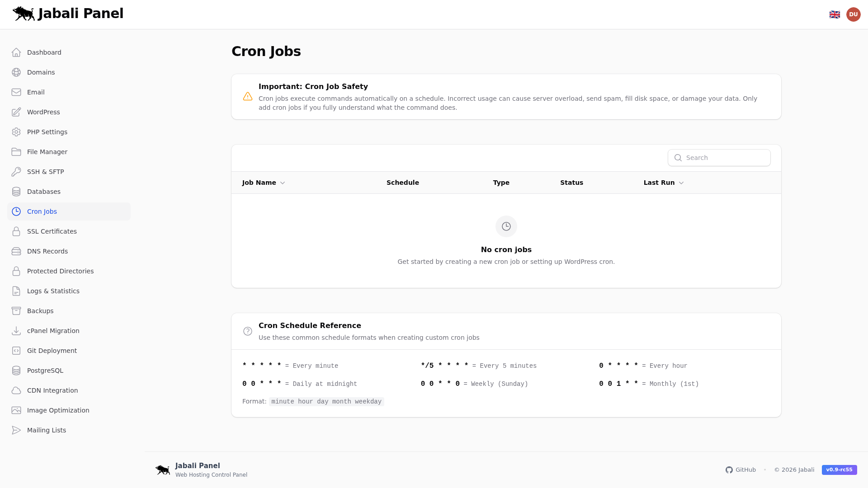This screenshot has width=868, height=488.
Task: Click the v0.9-rc55 version badge
Action: [839, 470]
